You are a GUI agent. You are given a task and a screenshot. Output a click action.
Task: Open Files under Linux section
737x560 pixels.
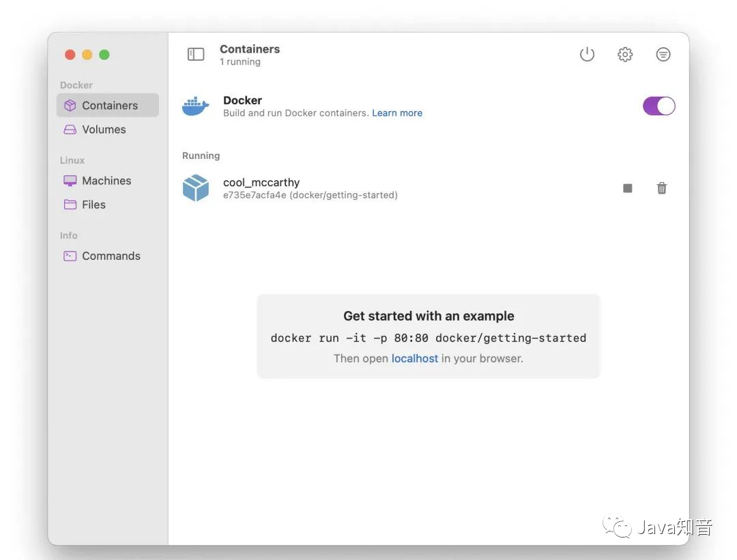pos(93,205)
